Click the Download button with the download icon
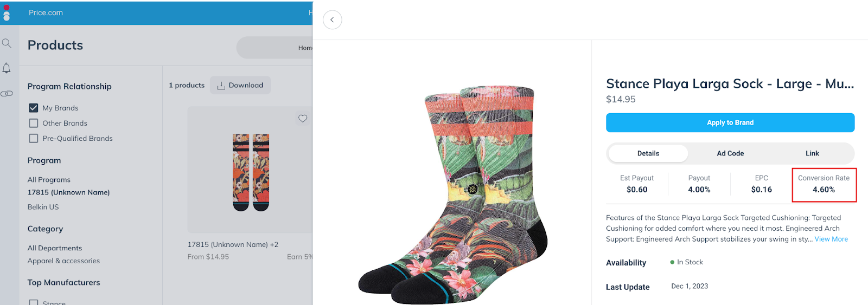The image size is (868, 305). pos(240,85)
